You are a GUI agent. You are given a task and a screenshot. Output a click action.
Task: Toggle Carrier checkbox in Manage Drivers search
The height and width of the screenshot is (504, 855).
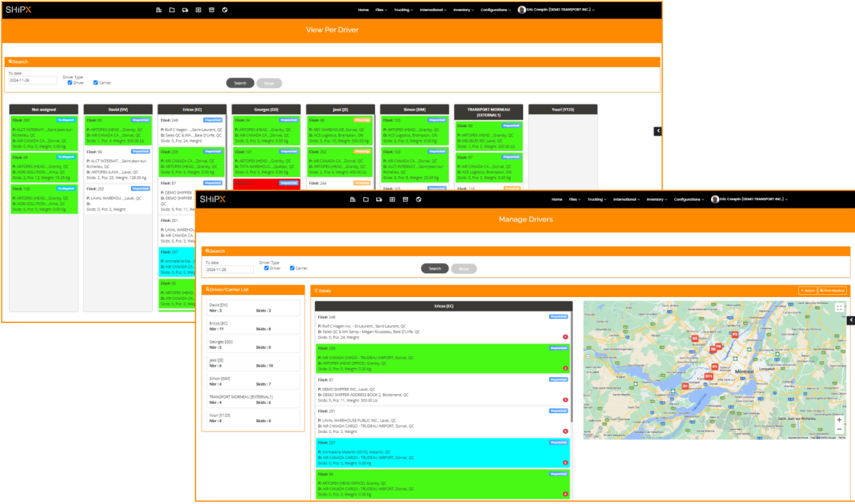point(292,268)
